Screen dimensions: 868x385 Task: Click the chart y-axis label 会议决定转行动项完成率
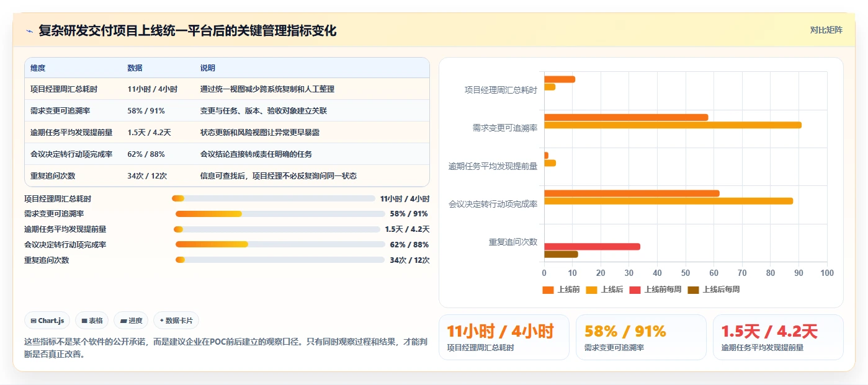(x=493, y=204)
